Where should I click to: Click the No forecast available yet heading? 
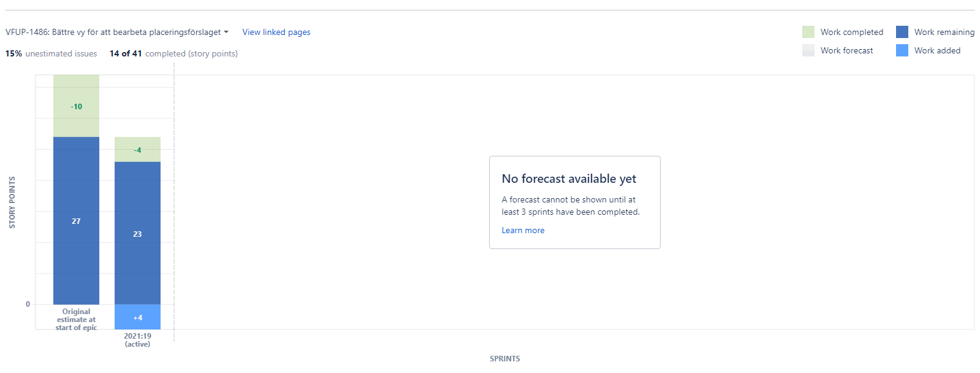(x=569, y=179)
